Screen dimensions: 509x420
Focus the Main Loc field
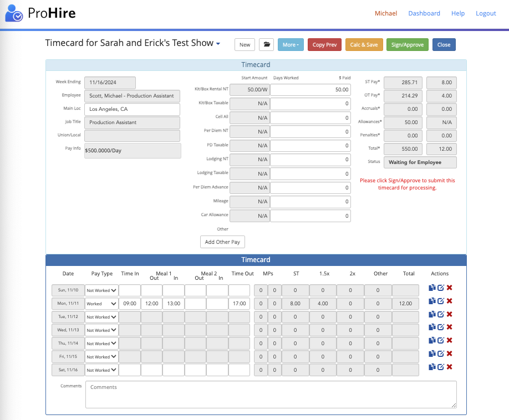tap(132, 109)
